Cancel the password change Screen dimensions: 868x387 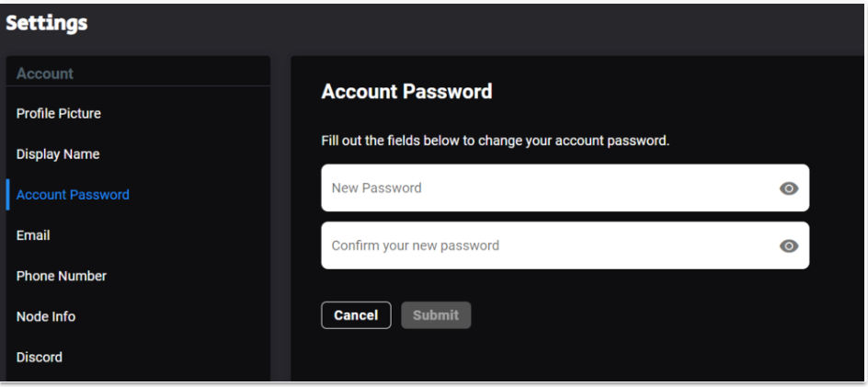(x=356, y=315)
